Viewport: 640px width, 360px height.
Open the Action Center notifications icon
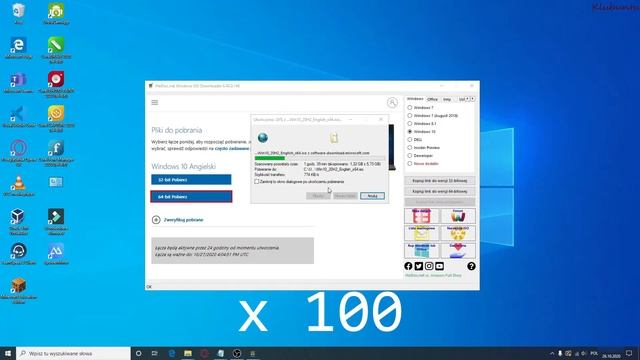(x=629, y=353)
